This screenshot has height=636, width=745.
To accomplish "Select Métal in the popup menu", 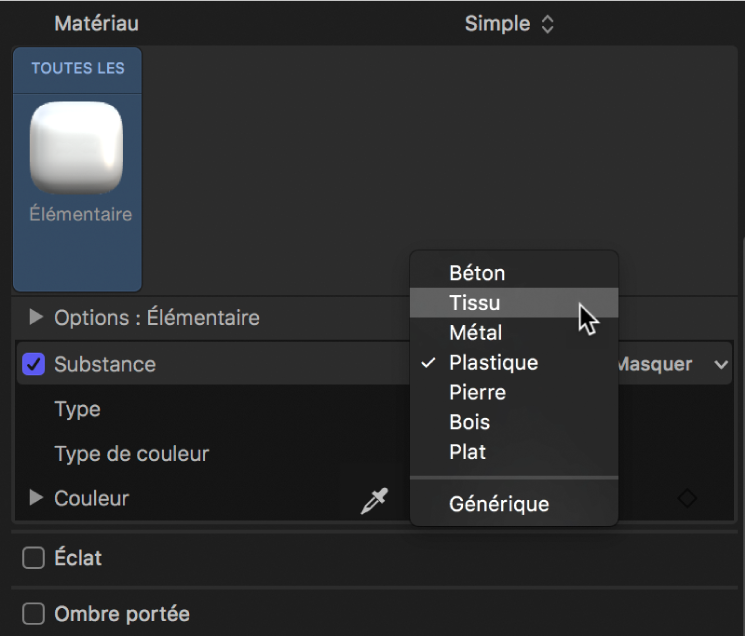I will (x=475, y=333).
